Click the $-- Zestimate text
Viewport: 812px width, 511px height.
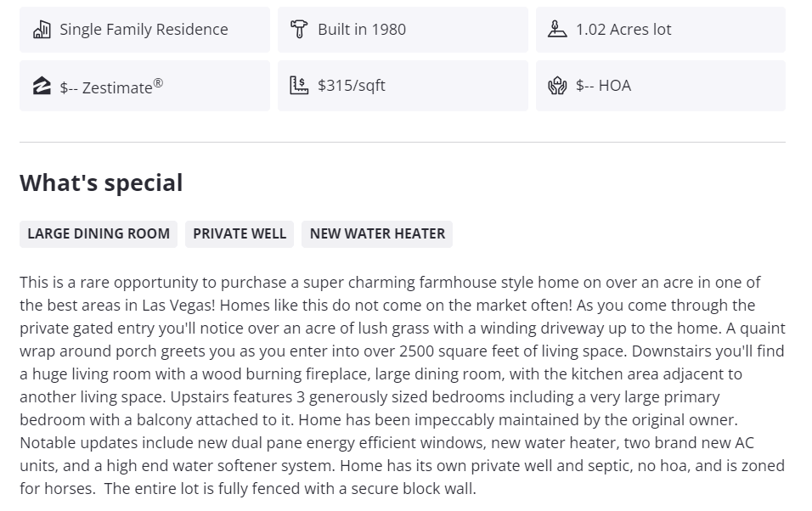pyautogui.click(x=105, y=87)
